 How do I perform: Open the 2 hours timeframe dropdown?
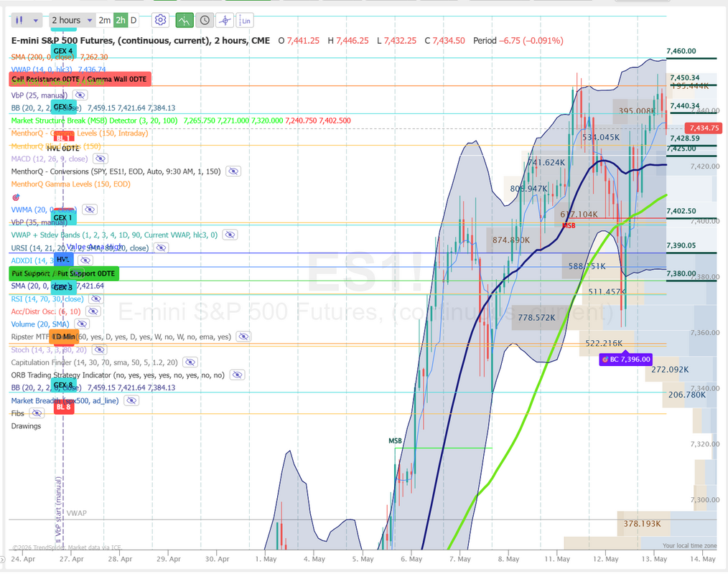coord(72,20)
